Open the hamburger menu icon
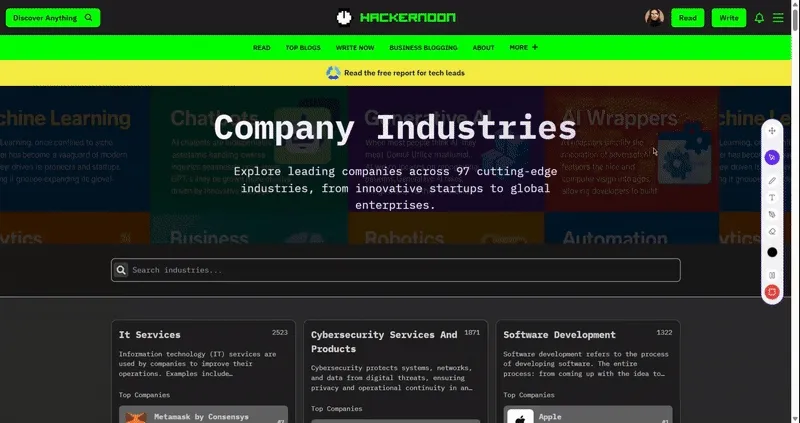Image resolution: width=800 pixels, height=423 pixels. 778,18
